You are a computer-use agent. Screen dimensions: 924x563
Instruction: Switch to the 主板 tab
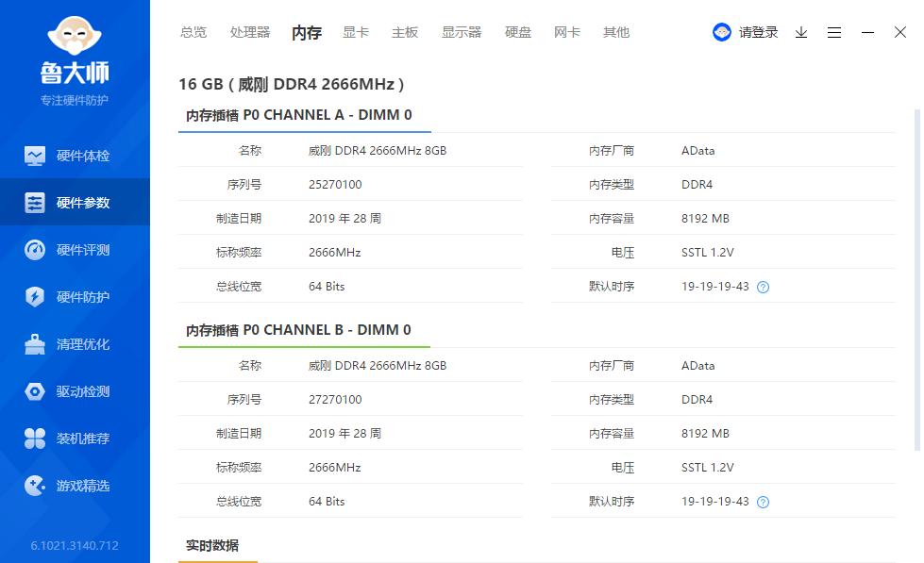point(404,31)
